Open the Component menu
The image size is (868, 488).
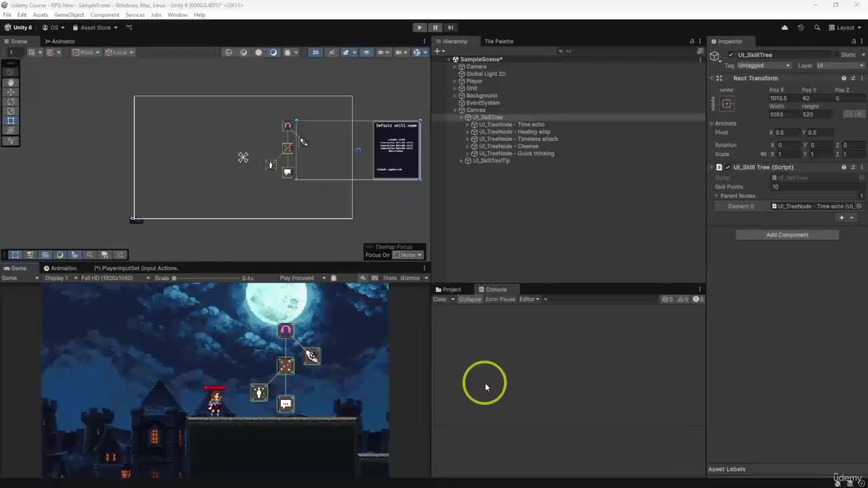(x=104, y=15)
